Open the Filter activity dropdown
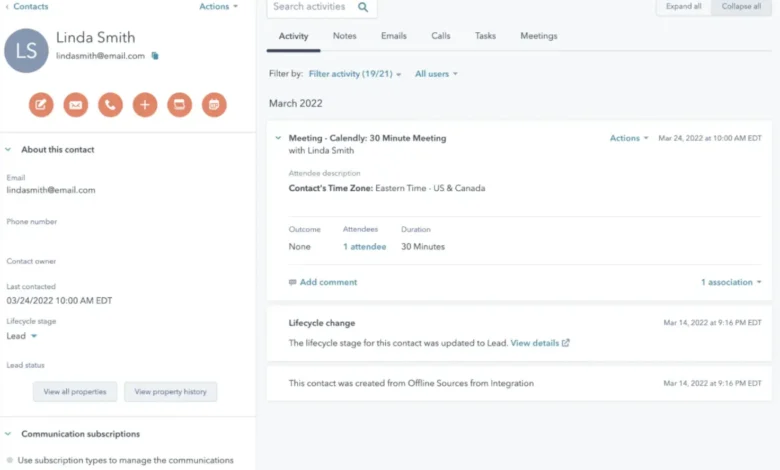 (x=355, y=74)
